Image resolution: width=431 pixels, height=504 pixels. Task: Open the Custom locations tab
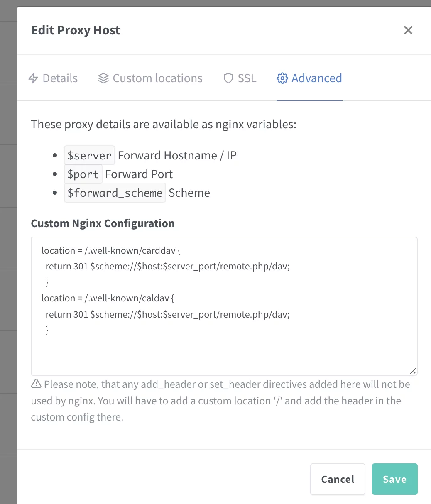click(x=157, y=78)
